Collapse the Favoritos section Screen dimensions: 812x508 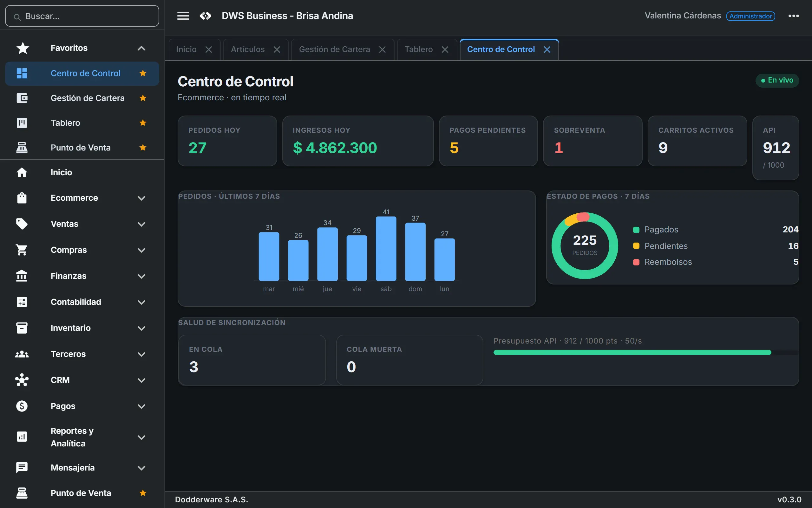[x=141, y=48]
